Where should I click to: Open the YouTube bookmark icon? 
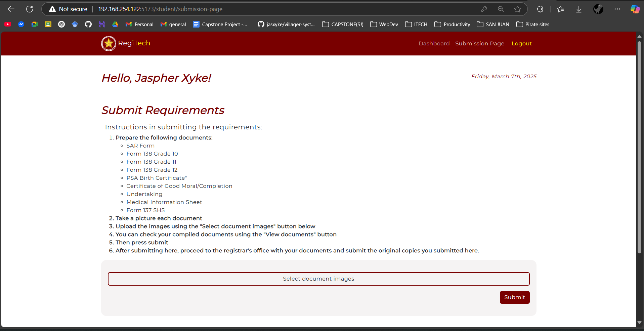tap(8, 24)
